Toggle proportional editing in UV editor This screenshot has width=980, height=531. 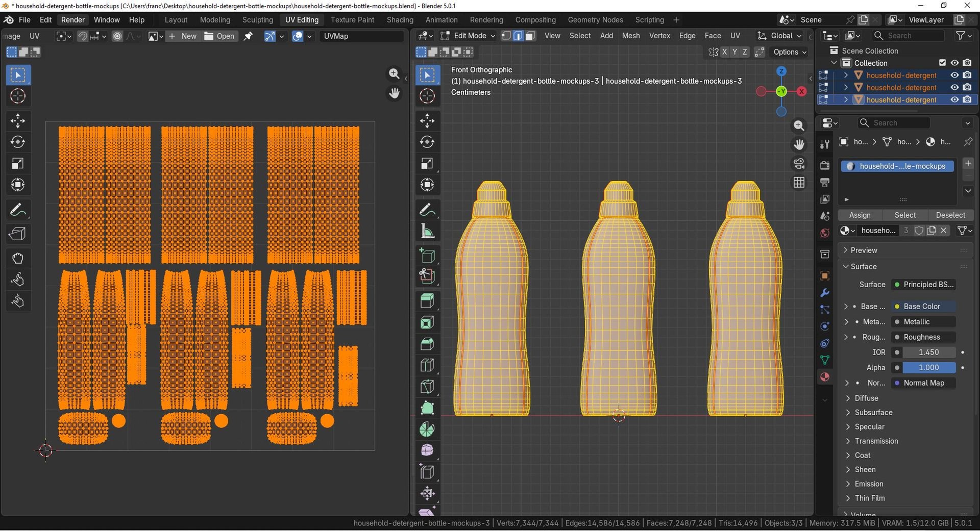[117, 36]
